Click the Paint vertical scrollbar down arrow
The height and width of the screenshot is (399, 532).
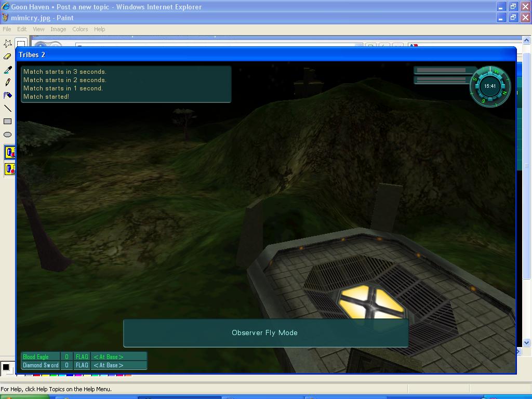click(527, 343)
